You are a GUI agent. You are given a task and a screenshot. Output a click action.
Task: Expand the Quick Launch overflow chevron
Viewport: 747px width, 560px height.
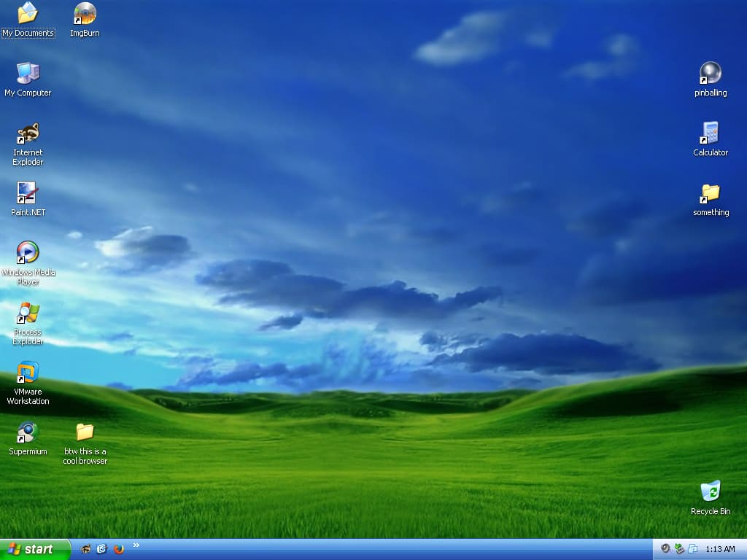pos(136,545)
